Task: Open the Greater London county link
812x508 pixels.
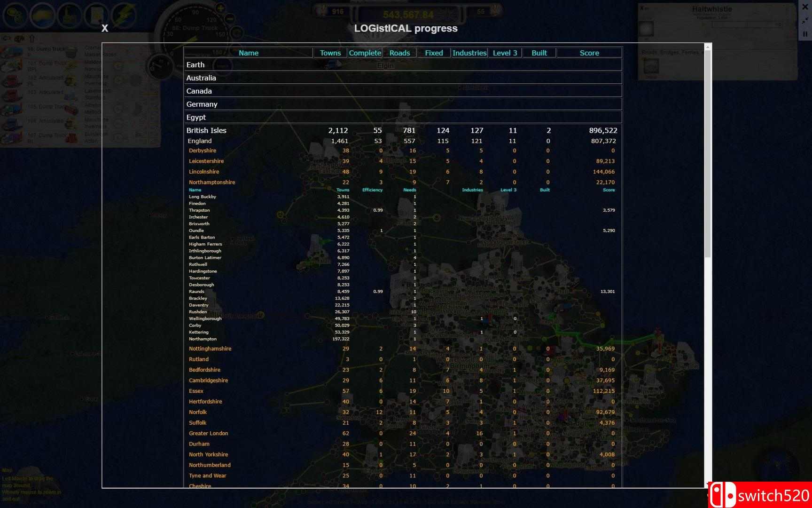Action: [208, 433]
